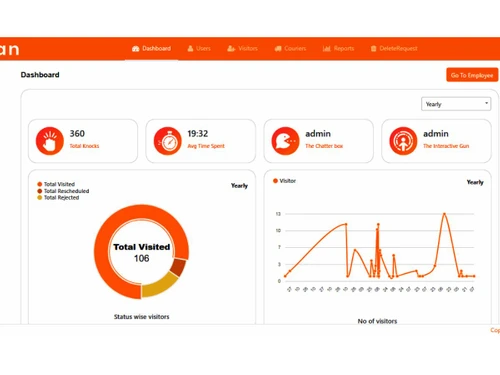The height and width of the screenshot is (375, 500).
Task: Click the Dashboard home icon in navbar
Action: [135, 49]
